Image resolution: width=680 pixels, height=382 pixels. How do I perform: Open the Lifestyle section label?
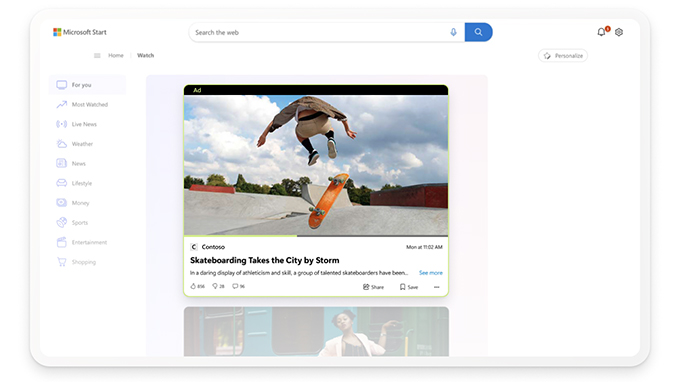coord(82,183)
